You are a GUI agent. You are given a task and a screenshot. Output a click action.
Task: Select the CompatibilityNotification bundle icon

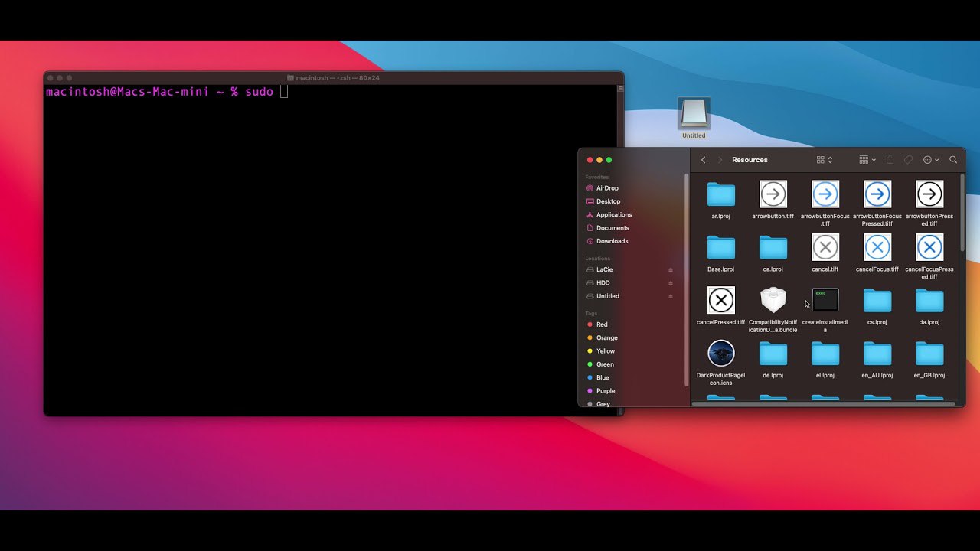[773, 300]
